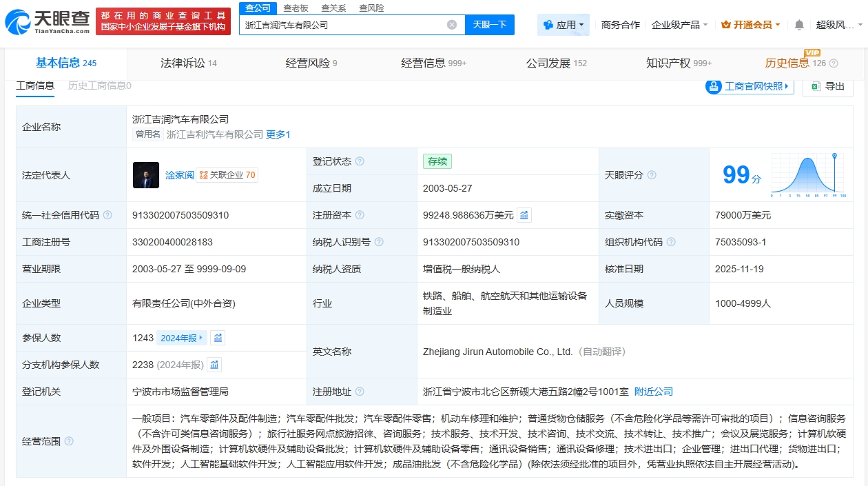Switch to the 法律诉讼 tab
868x486 pixels.
[188, 63]
